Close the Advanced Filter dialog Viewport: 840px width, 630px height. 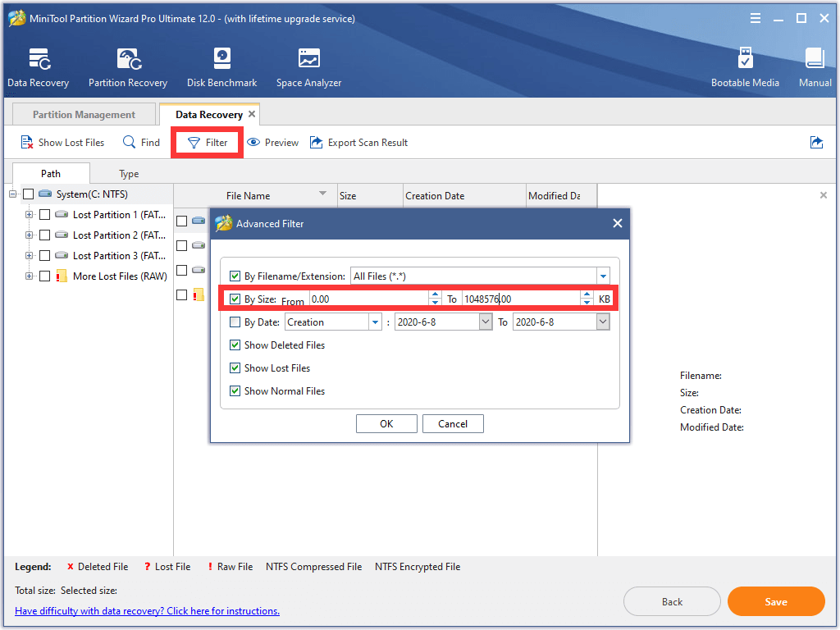[617, 223]
